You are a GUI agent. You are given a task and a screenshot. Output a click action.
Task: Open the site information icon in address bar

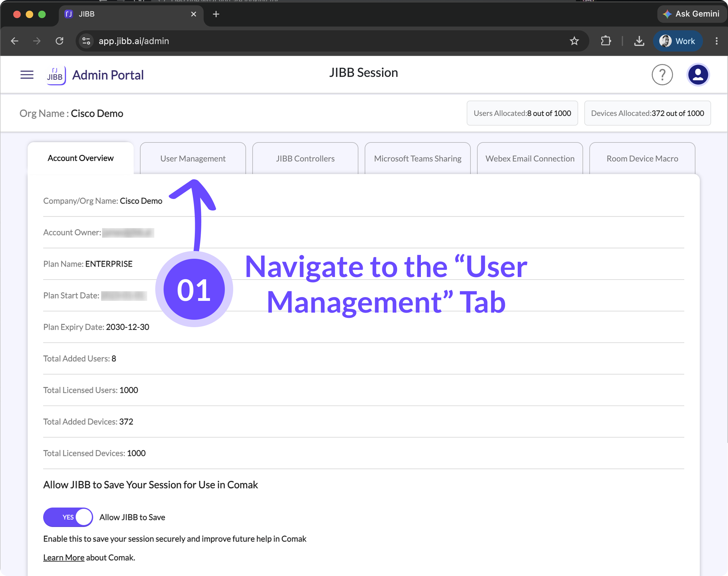click(86, 41)
